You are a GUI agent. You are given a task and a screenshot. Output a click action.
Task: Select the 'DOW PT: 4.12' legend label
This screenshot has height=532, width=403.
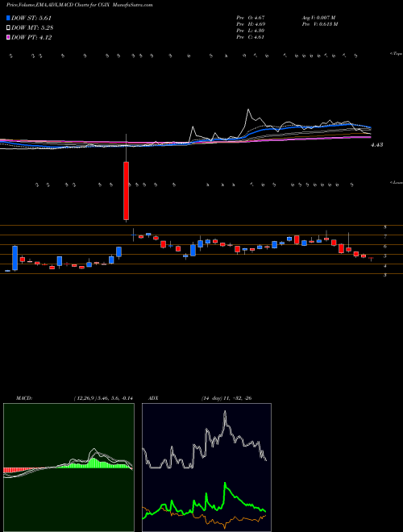(31, 37)
